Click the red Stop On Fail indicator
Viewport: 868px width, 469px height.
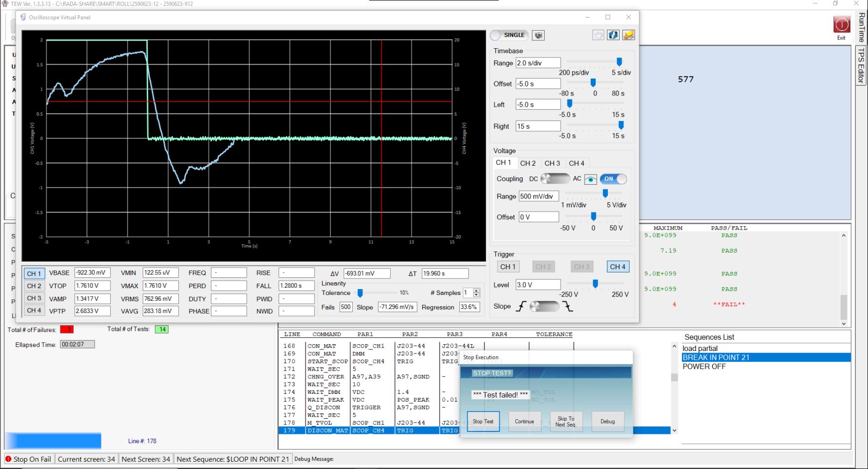pyautogui.click(x=8, y=459)
